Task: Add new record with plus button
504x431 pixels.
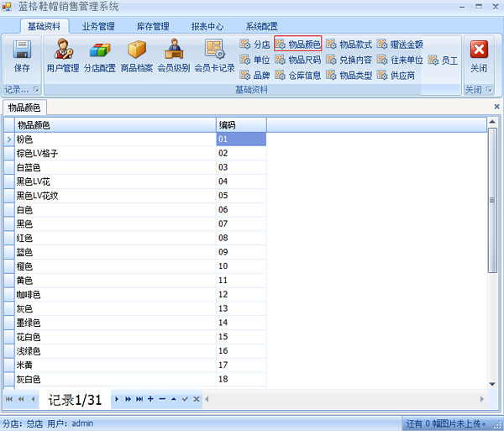Action: pyautogui.click(x=150, y=399)
